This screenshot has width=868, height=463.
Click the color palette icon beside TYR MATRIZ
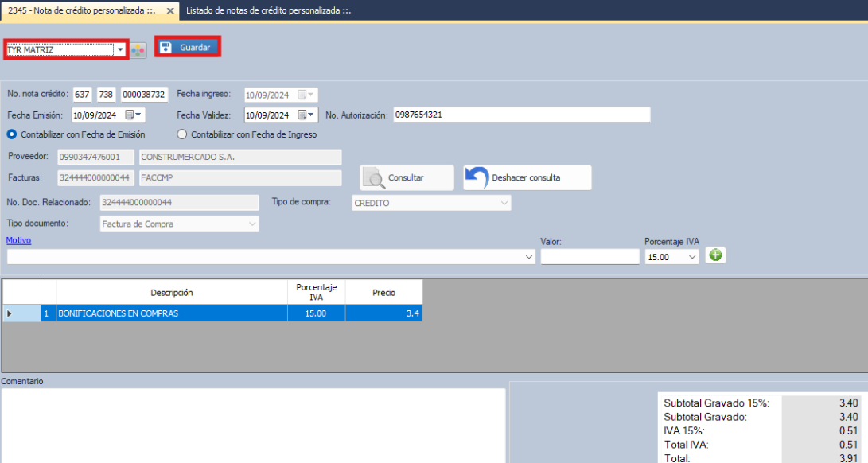(x=138, y=50)
